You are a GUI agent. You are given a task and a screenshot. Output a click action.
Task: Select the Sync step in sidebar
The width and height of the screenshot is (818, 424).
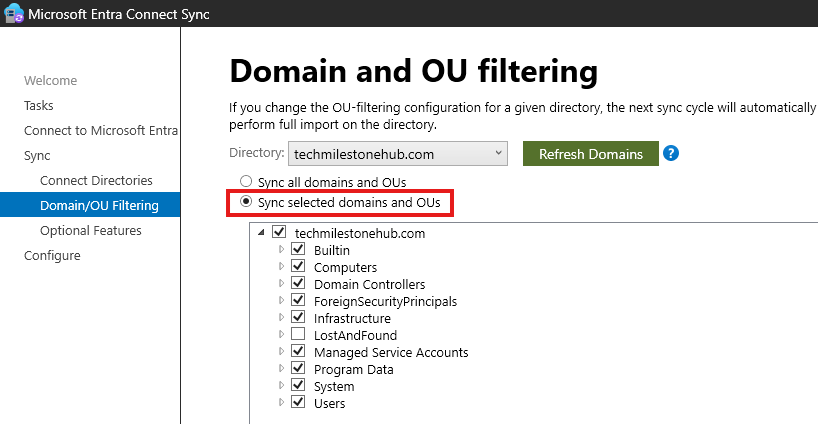[x=37, y=155]
